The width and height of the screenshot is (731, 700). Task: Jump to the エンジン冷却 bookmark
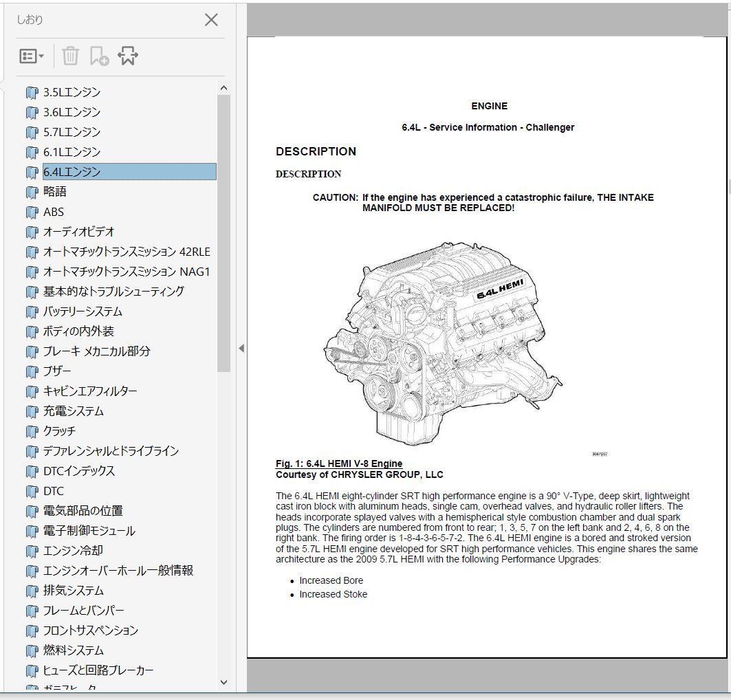pos(73,551)
